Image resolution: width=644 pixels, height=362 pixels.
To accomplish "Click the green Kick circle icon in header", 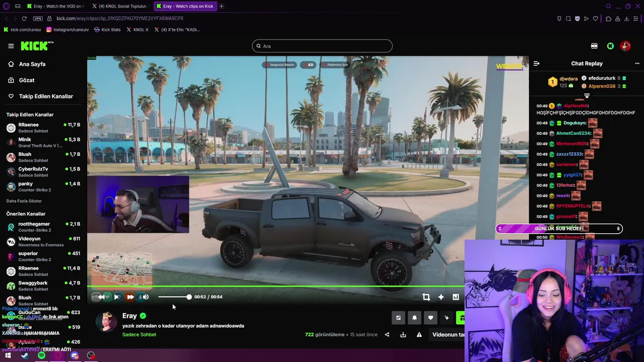I will [610, 46].
